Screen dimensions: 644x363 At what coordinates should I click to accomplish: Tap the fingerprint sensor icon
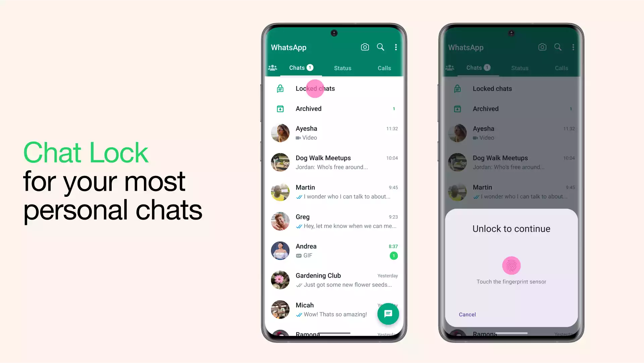click(511, 265)
